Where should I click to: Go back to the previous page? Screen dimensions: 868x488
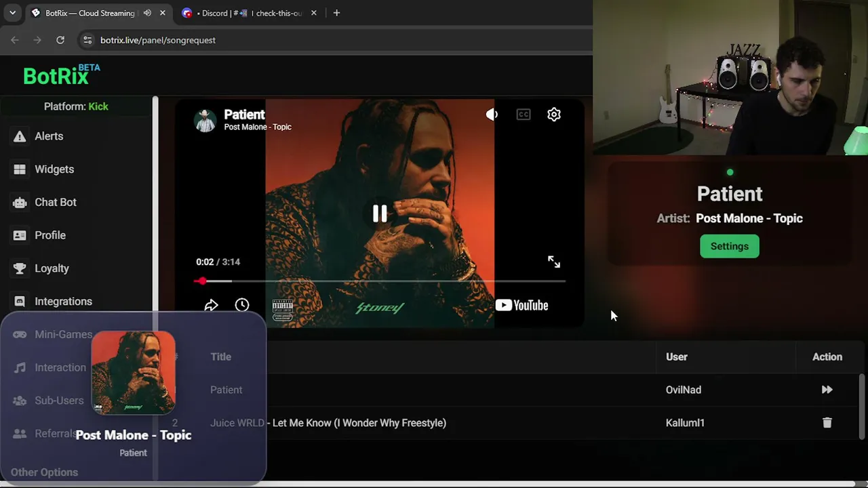click(x=15, y=40)
